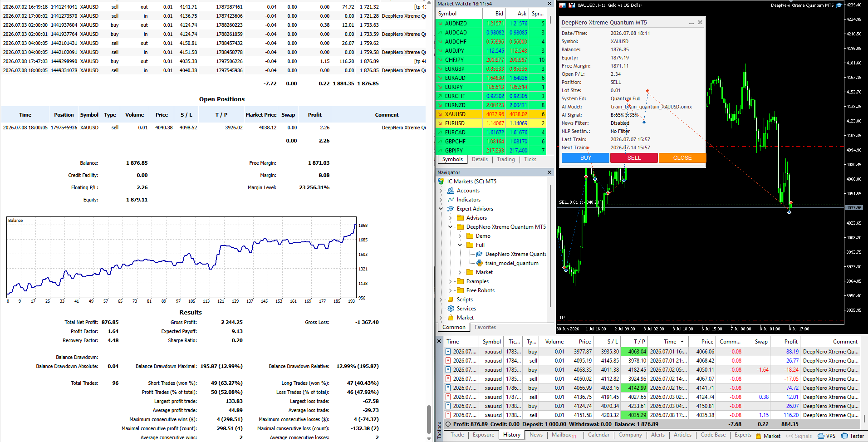Collapse the Expert Advisors node

coord(441,209)
